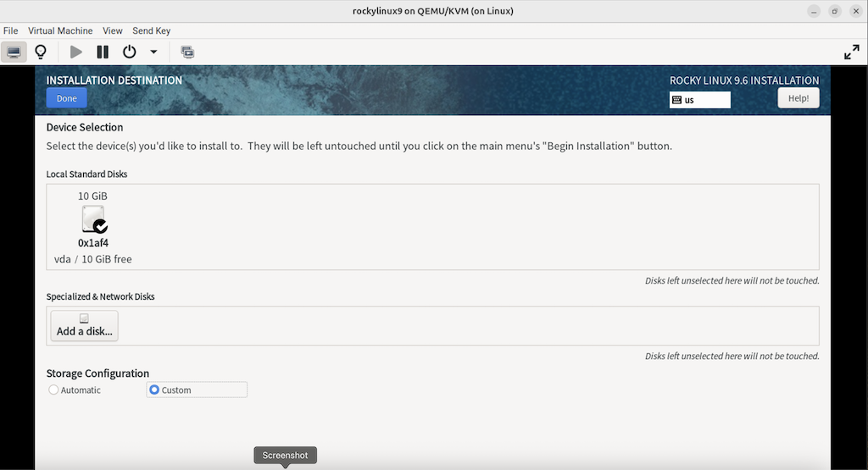
Task: Switch viewer to fullscreen mode
Action: tap(851, 52)
